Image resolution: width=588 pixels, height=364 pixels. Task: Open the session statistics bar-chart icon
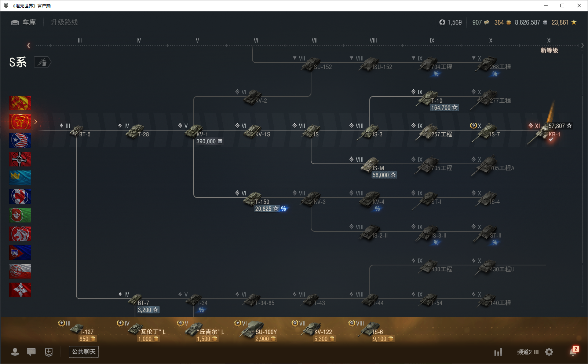(498, 352)
